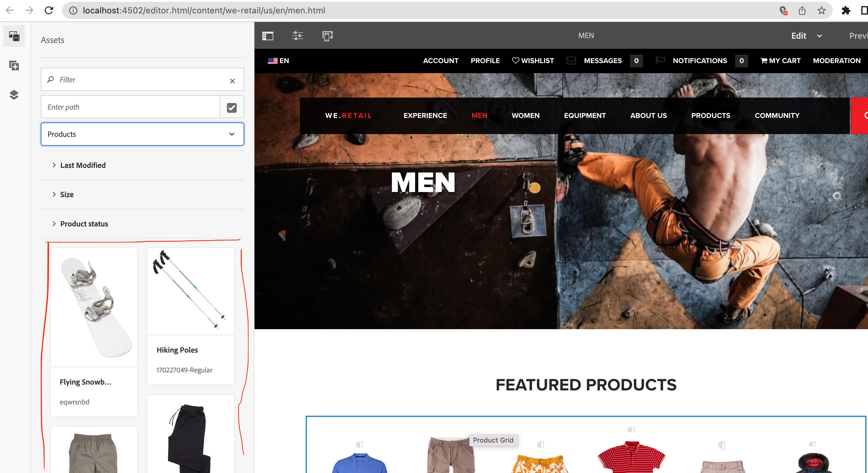This screenshot has width=868, height=473.
Task: Open Page Information sliders icon
Action: point(297,36)
